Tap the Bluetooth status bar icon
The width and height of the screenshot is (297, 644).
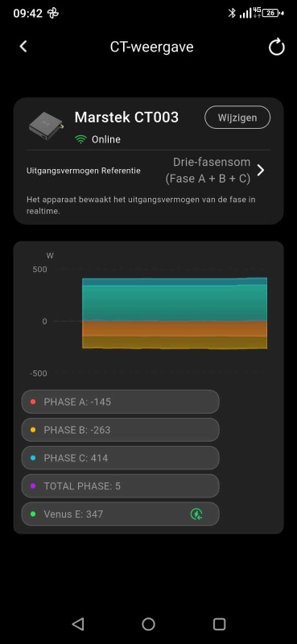[x=232, y=13]
